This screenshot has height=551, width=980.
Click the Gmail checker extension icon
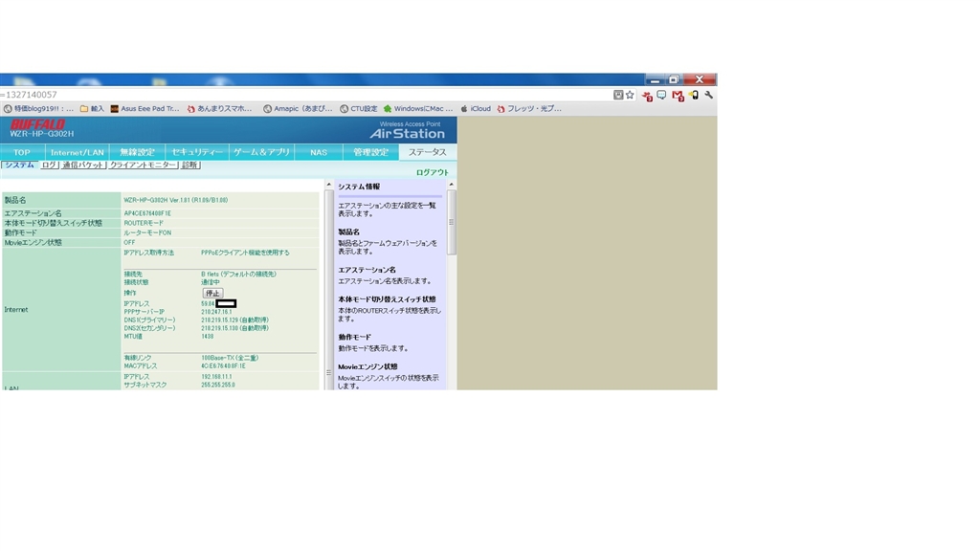point(678,96)
